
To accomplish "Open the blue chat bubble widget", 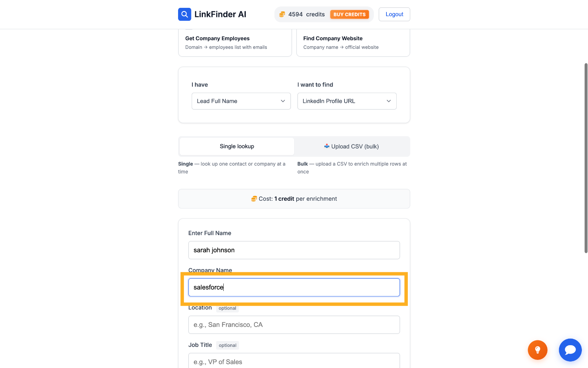I will (570, 350).
